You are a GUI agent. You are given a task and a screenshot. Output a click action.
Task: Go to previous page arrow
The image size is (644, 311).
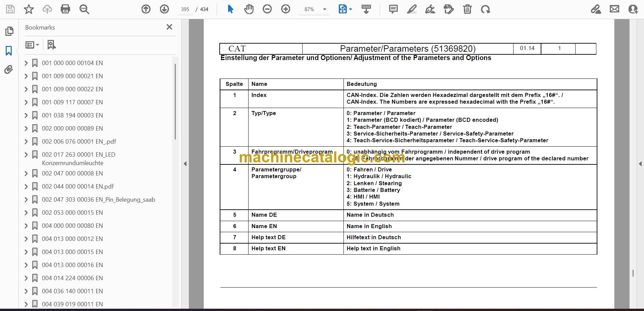146,9
